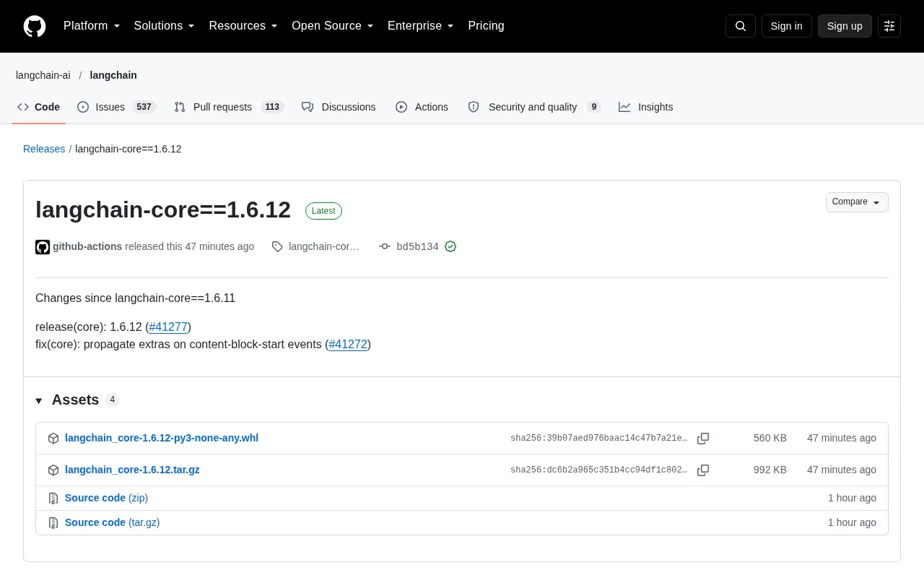
Task: Open the search icon button
Action: click(741, 26)
